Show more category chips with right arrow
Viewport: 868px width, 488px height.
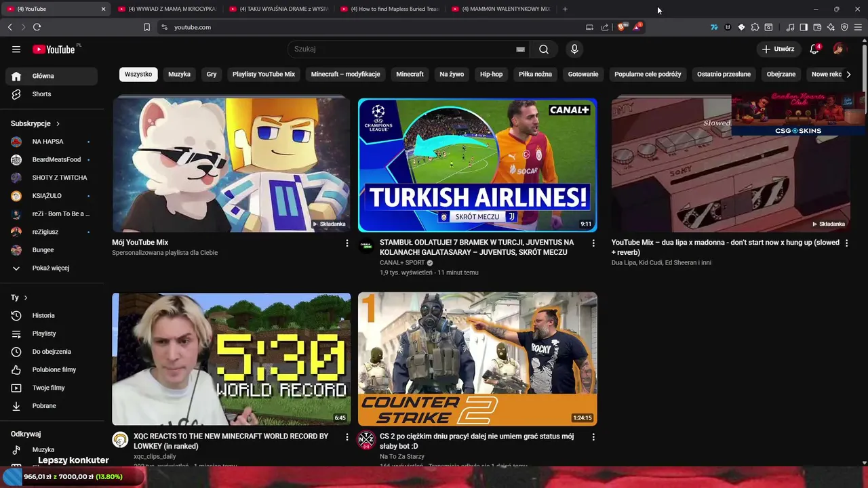(x=848, y=74)
